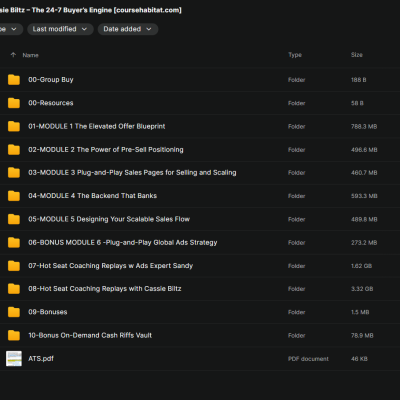Viewport: 400px width, 400px height.
Task: Select 04-MODULE 4 The Backend That Banks
Action: pos(92,196)
